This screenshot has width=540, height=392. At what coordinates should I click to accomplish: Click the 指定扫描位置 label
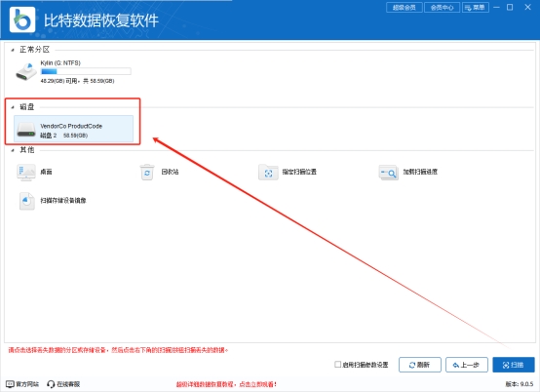tap(299, 172)
